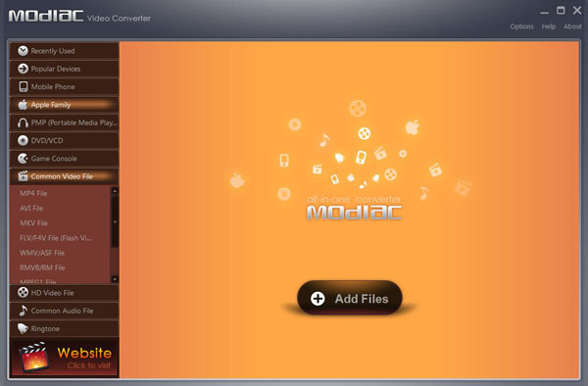Click the Mobile Phone icon

pos(24,86)
